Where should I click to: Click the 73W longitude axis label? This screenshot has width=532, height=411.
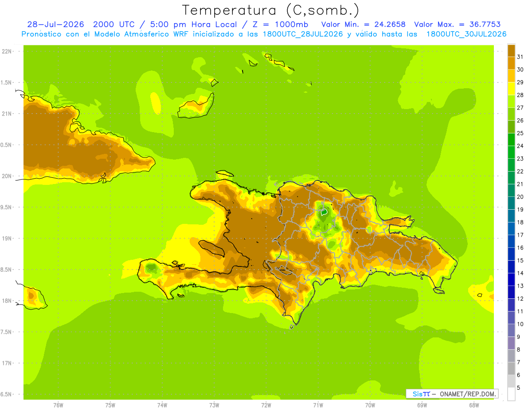click(214, 405)
